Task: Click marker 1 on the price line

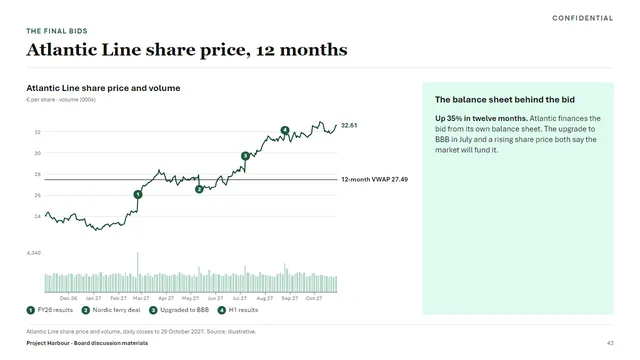Action: coord(138,194)
